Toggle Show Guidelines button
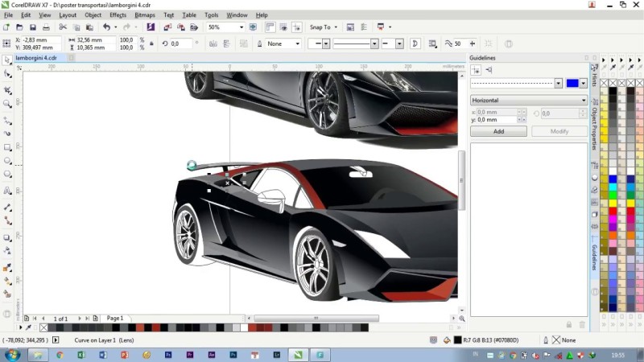The image size is (644, 362). (296, 27)
